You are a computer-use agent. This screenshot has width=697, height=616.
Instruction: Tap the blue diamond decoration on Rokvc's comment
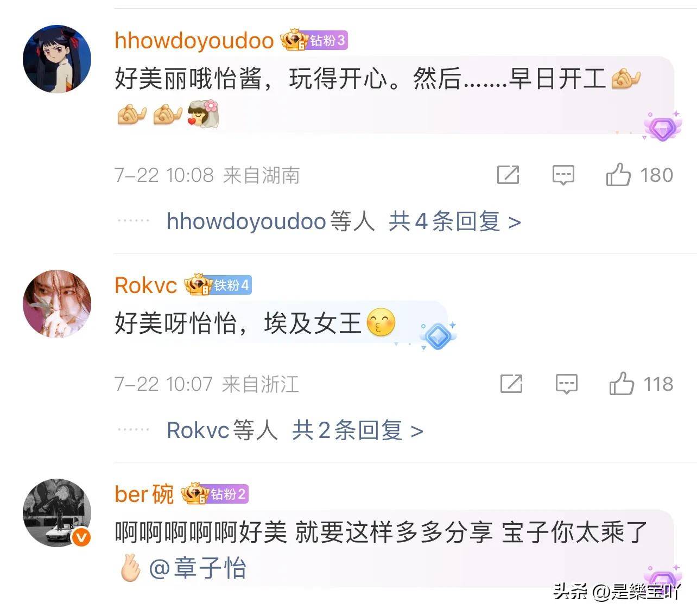tap(438, 336)
